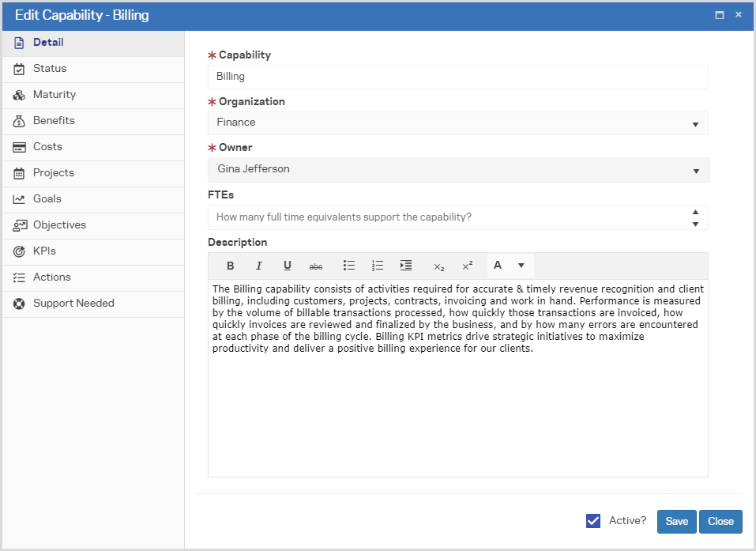This screenshot has width=756, height=551.
Task: Insert a numbered list
Action: (378, 266)
